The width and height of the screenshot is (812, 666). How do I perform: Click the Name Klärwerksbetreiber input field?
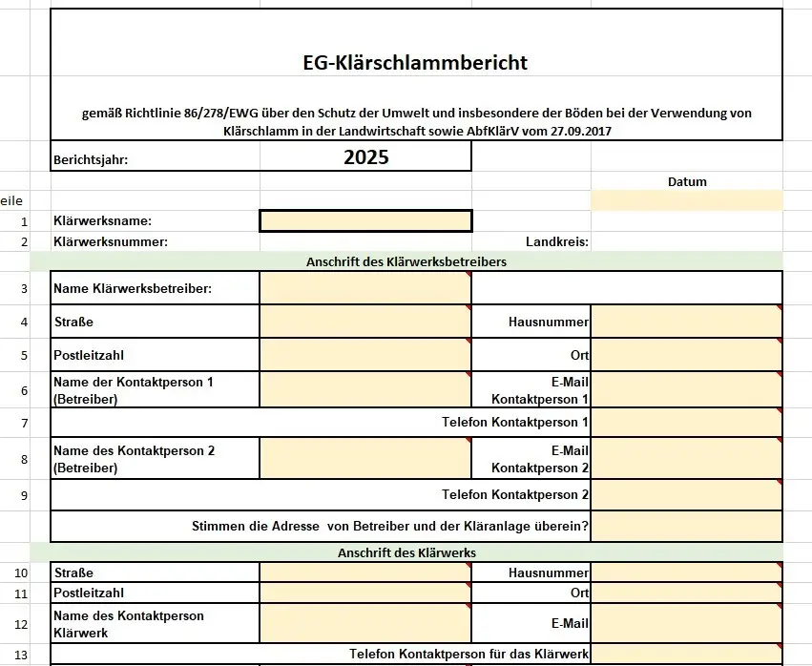point(365,288)
